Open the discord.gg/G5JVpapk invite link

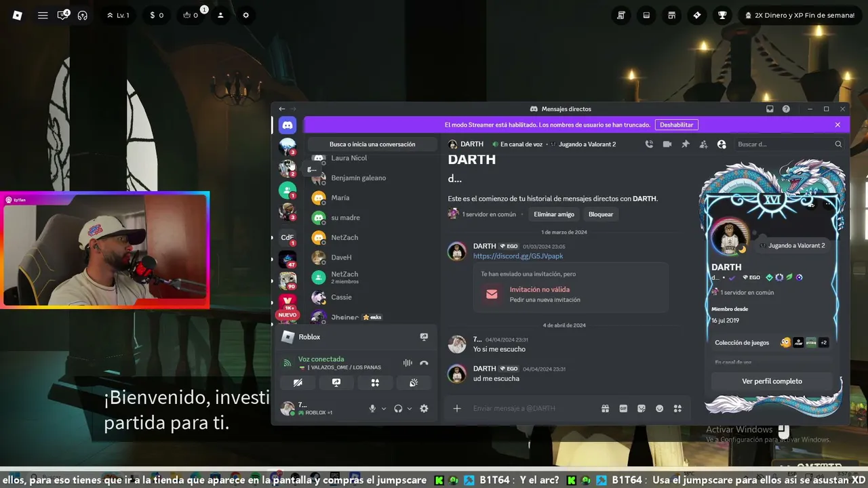[x=518, y=256]
